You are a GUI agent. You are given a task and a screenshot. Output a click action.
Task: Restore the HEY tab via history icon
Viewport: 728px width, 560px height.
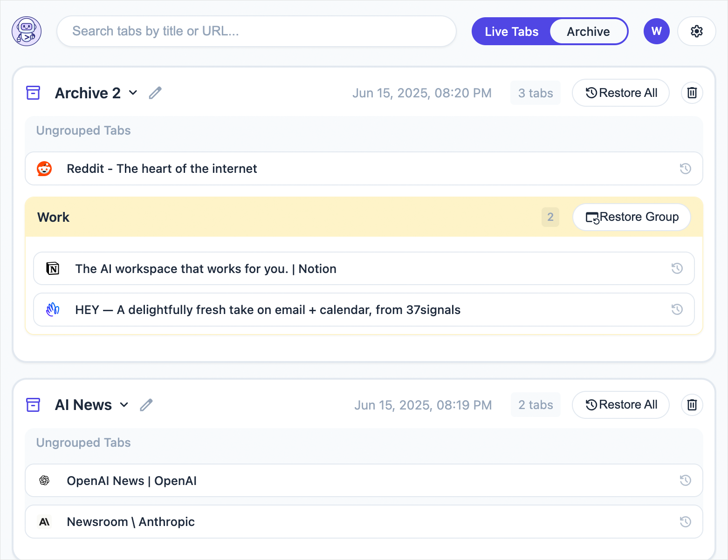coord(677,309)
